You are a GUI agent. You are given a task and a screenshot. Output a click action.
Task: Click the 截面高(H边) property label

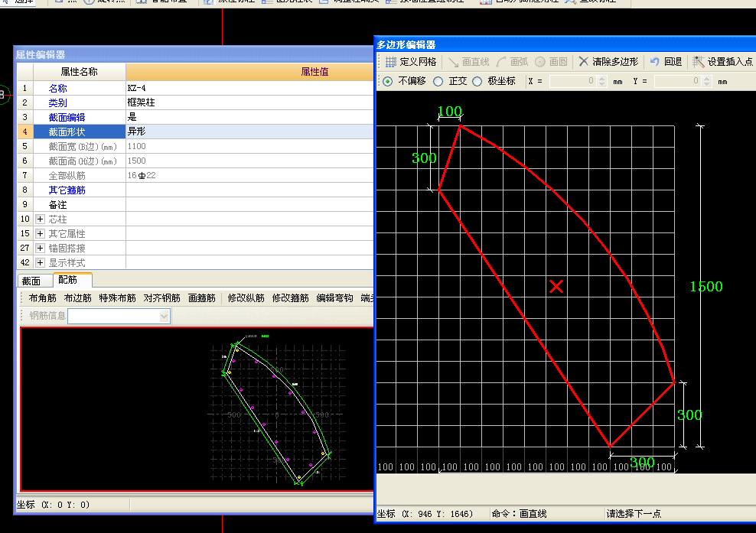click(83, 161)
